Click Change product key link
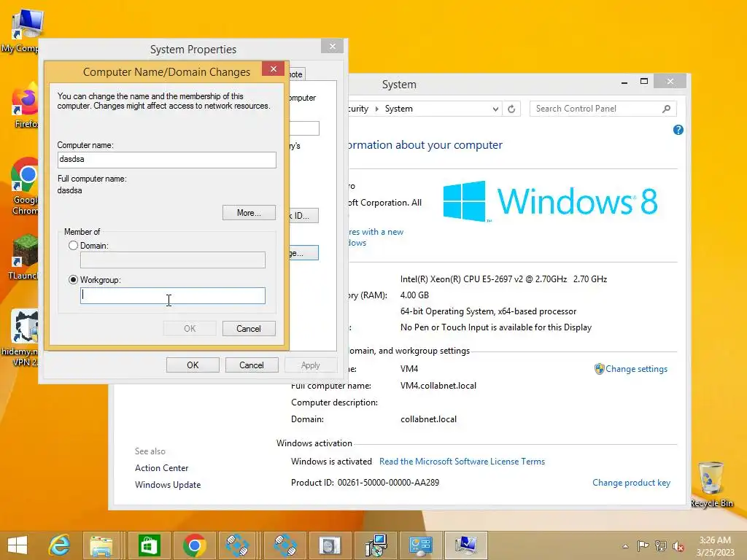Viewport: 747px width, 560px height. pos(631,483)
